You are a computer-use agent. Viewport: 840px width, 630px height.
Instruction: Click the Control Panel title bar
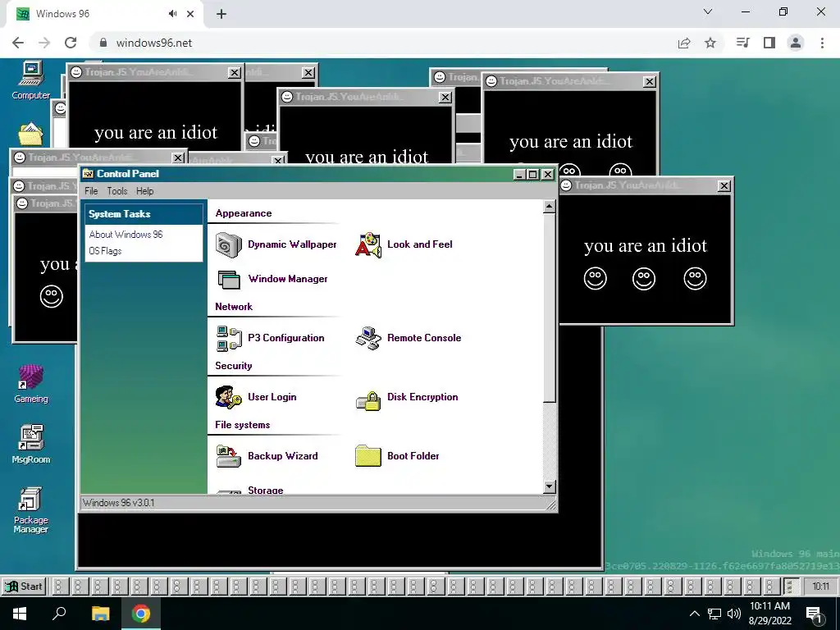click(297, 174)
